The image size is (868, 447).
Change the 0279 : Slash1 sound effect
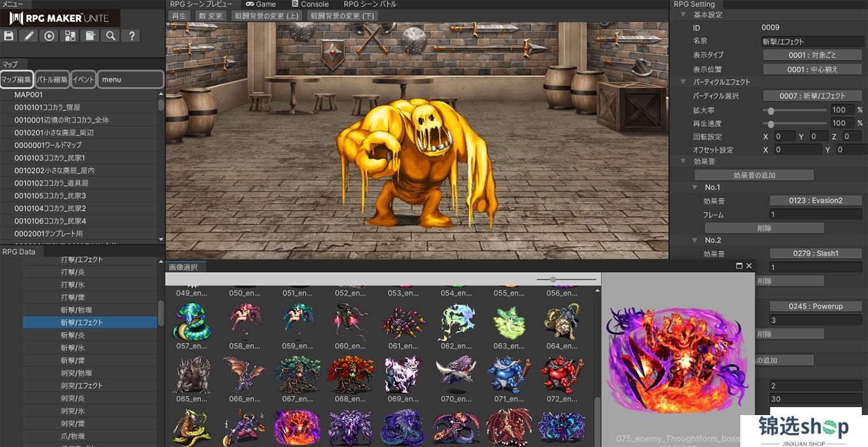tap(816, 254)
